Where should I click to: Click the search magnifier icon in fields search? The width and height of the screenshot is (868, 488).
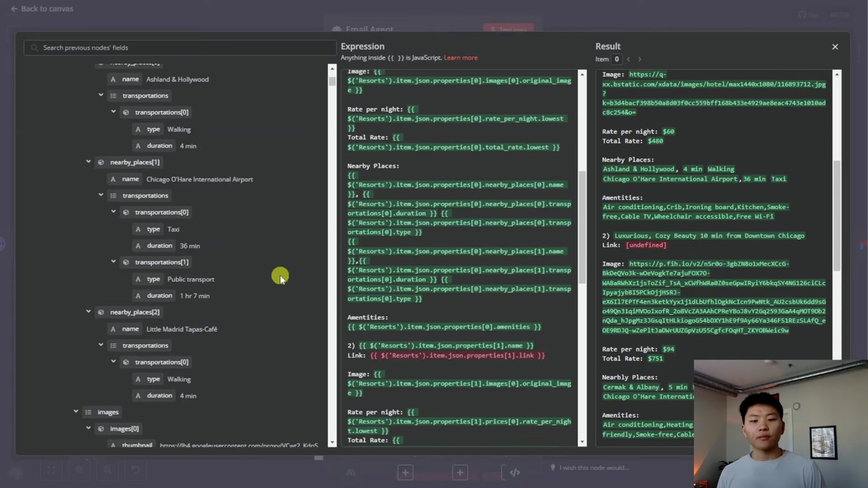(x=35, y=48)
